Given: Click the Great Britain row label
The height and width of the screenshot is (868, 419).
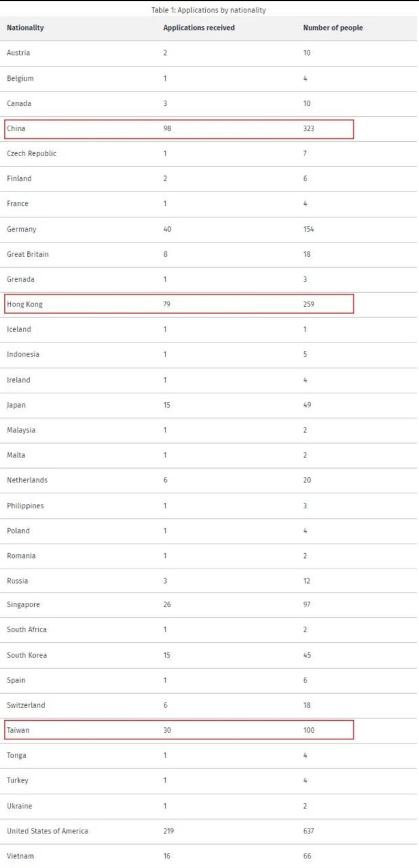Looking at the screenshot, I should (x=28, y=254).
